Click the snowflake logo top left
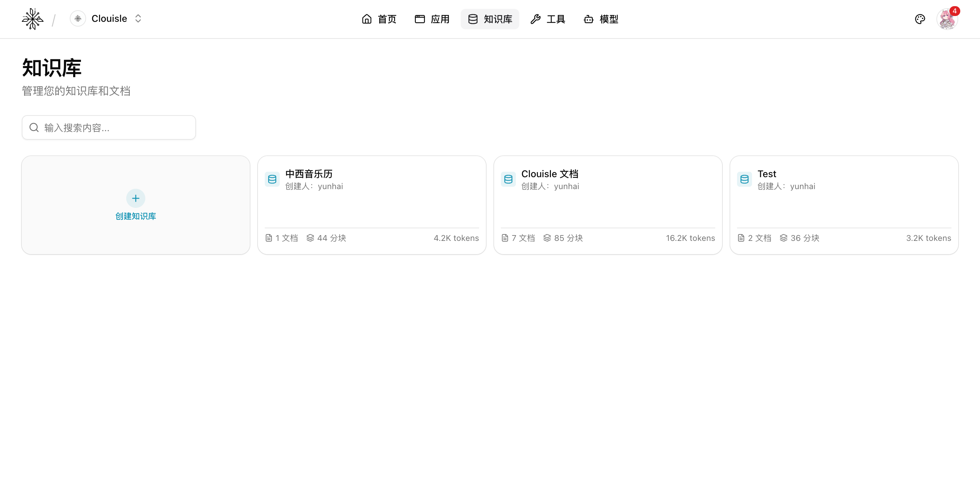This screenshot has height=492, width=980. tap(32, 19)
